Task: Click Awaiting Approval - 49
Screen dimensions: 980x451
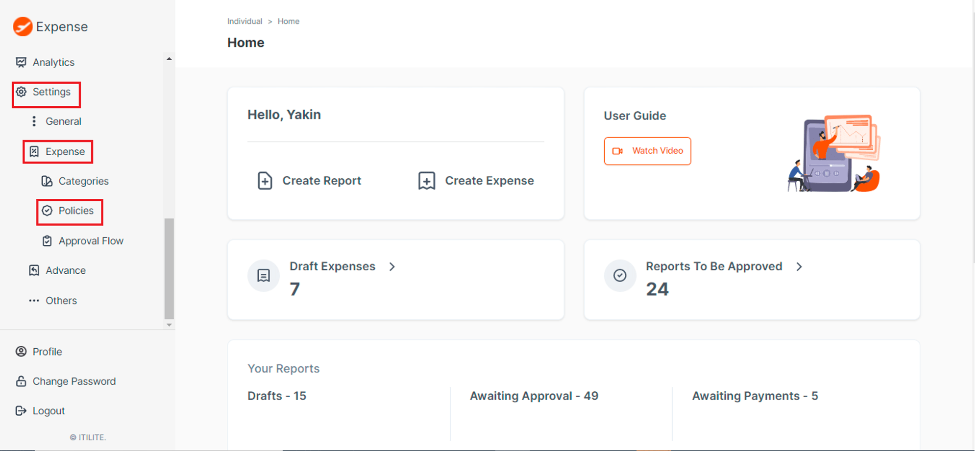Action: pyautogui.click(x=534, y=396)
